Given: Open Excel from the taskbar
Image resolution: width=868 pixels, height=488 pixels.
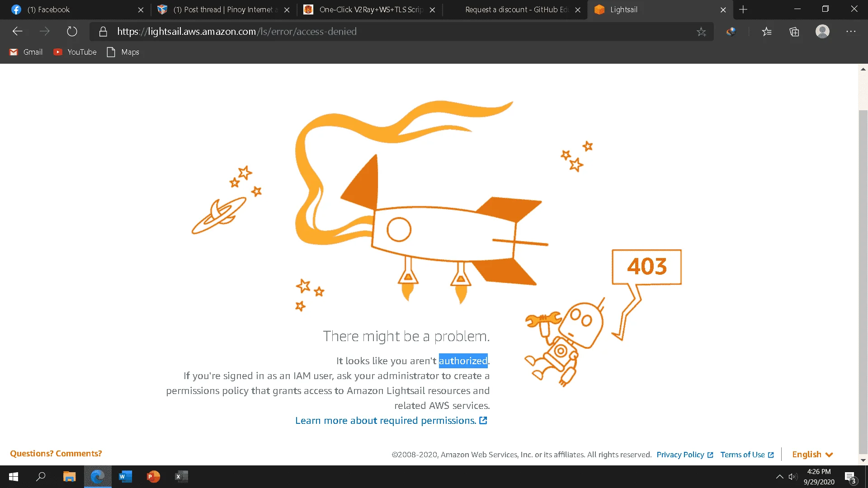Looking at the screenshot, I should pyautogui.click(x=181, y=477).
